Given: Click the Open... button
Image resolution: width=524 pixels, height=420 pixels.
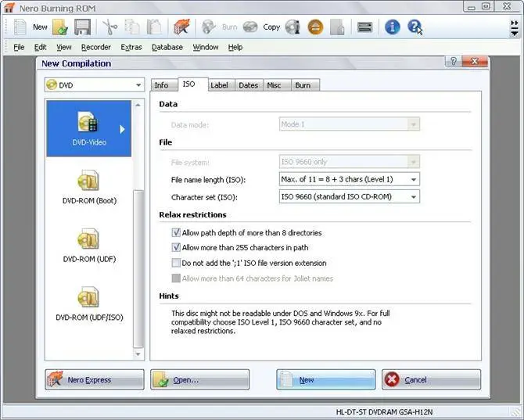Looking at the screenshot, I should click(x=200, y=379).
